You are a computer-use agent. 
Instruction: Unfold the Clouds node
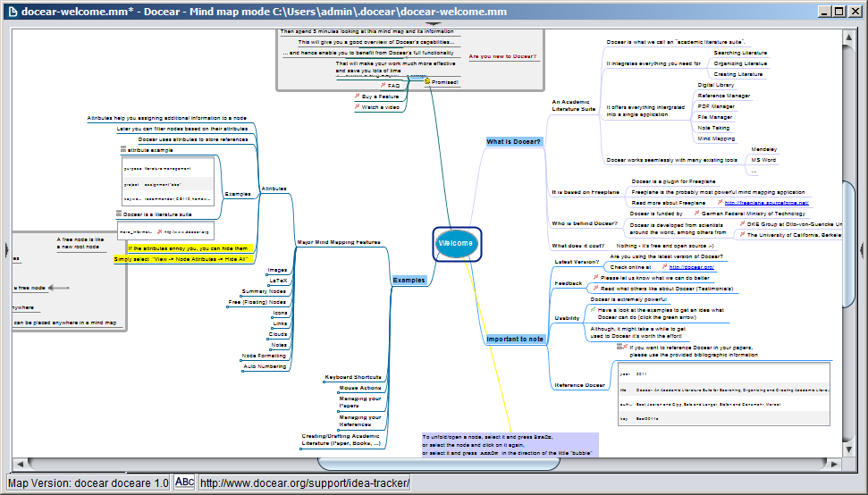pos(268,339)
